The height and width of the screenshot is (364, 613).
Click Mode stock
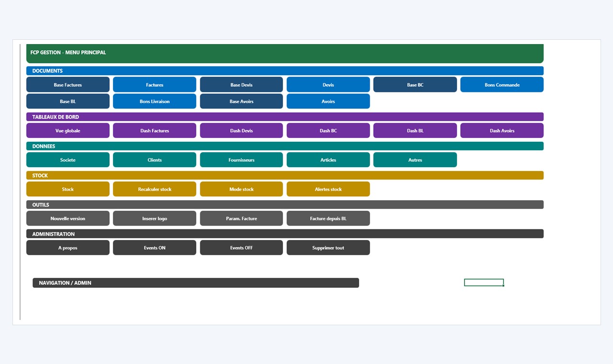[241, 189]
